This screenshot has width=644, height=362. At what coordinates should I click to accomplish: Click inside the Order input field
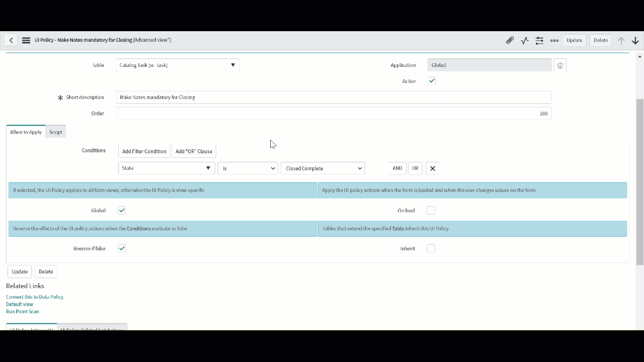tap(334, 113)
